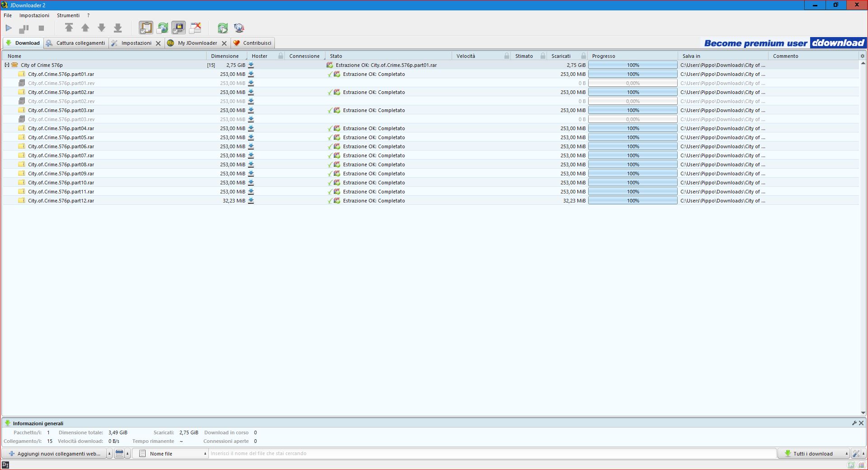Switch to the Cattura collegamenti tab

[x=76, y=43]
